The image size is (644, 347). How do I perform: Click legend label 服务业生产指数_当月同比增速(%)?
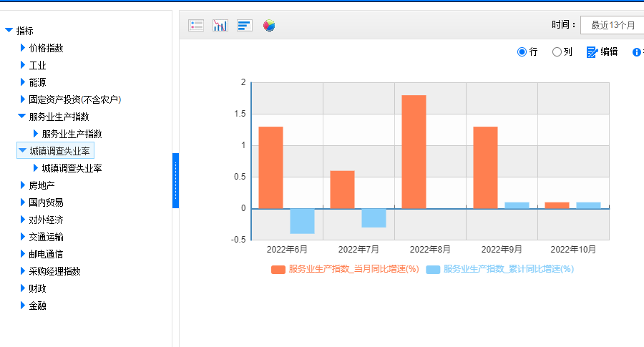tap(353, 269)
